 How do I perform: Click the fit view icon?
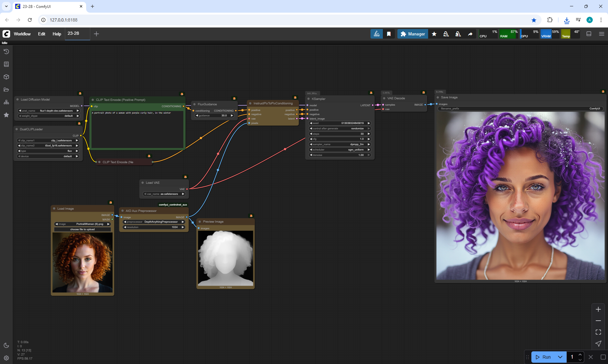[x=598, y=332]
